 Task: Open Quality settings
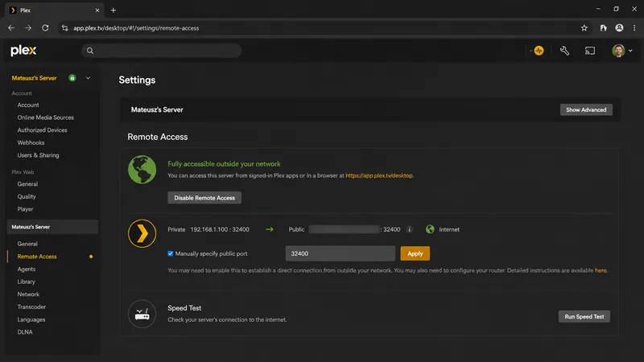[27, 196]
